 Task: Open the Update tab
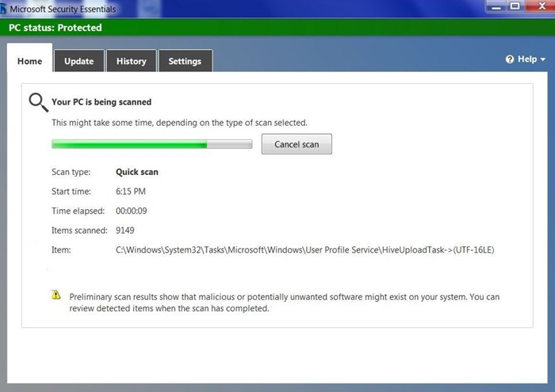click(79, 61)
